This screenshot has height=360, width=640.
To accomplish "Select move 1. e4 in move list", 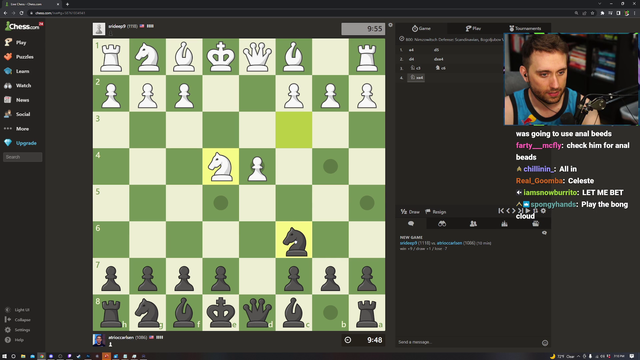I will coord(411,50).
